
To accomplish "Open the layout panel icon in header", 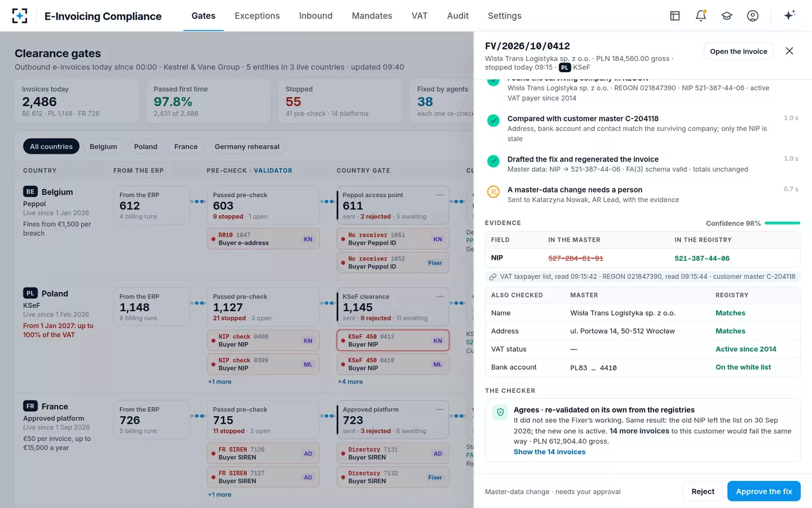I will click(675, 16).
